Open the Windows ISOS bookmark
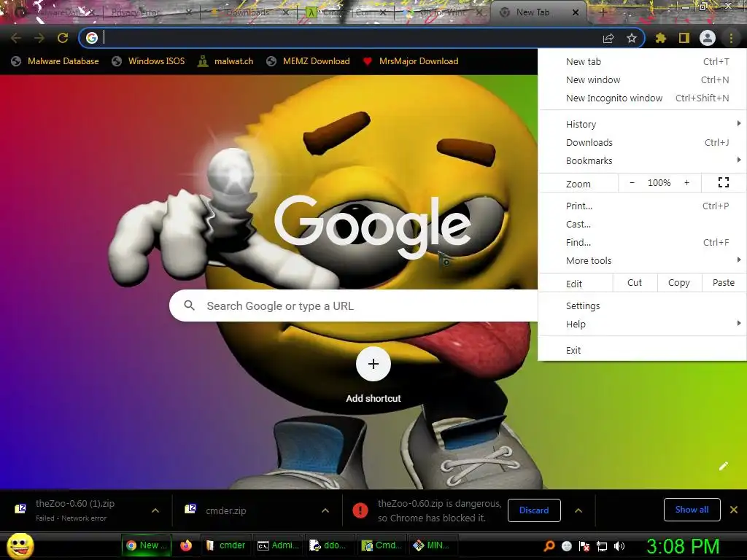The image size is (747, 560). (148, 61)
